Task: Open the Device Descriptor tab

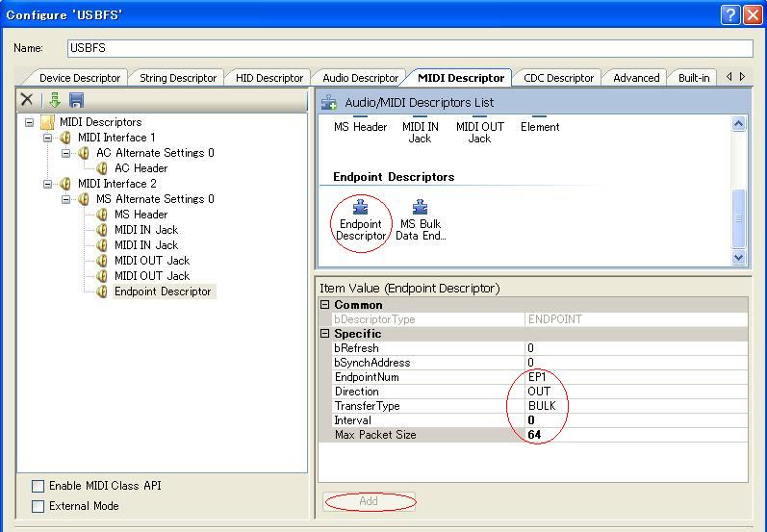Action: pyautogui.click(x=79, y=78)
